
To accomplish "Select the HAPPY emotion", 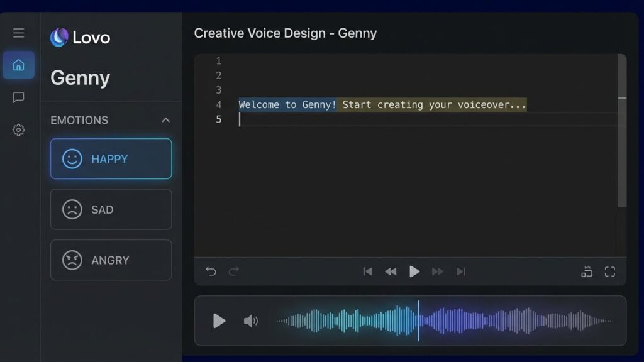I will tap(111, 158).
